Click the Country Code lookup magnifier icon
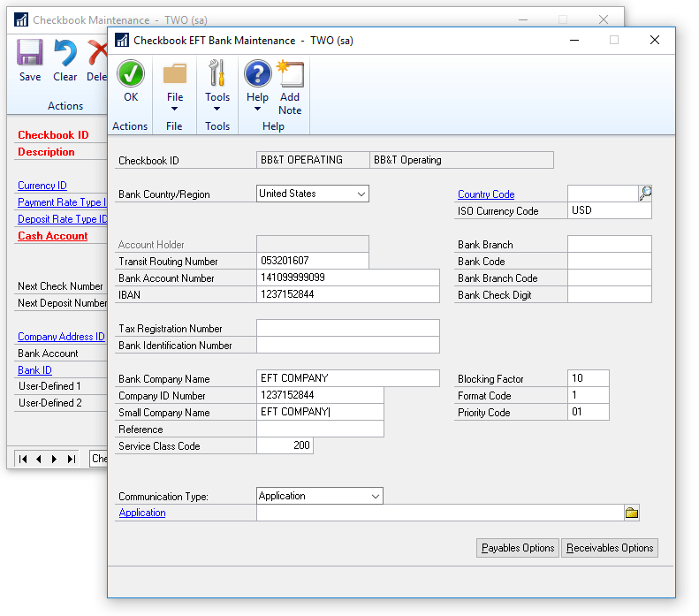 coord(645,194)
